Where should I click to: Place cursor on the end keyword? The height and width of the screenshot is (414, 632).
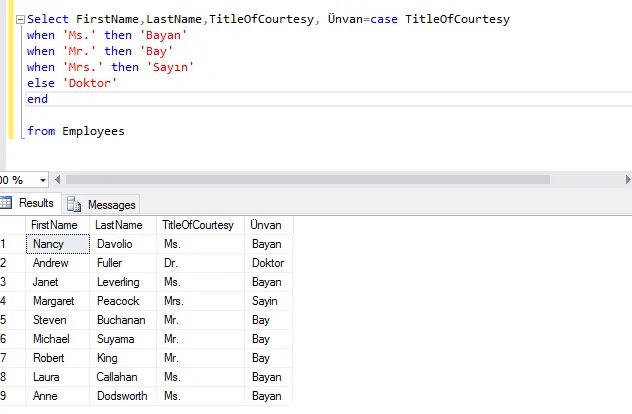(x=37, y=99)
